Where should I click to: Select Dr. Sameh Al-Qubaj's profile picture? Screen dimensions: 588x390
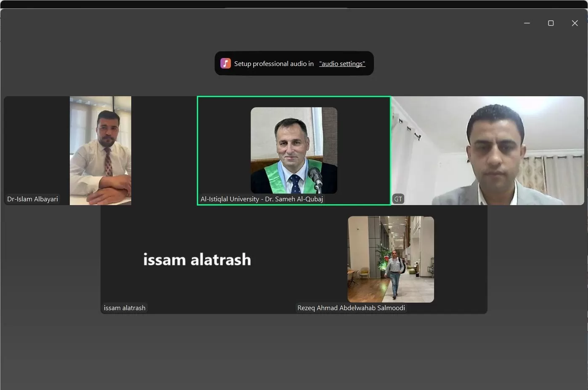pyautogui.click(x=294, y=150)
